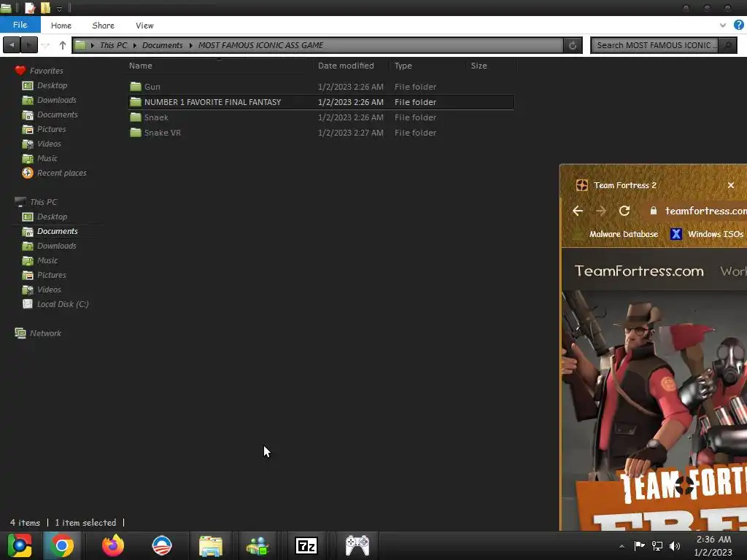The image size is (747, 560).
Task: Click quick access New folder icon
Action: [45, 7]
